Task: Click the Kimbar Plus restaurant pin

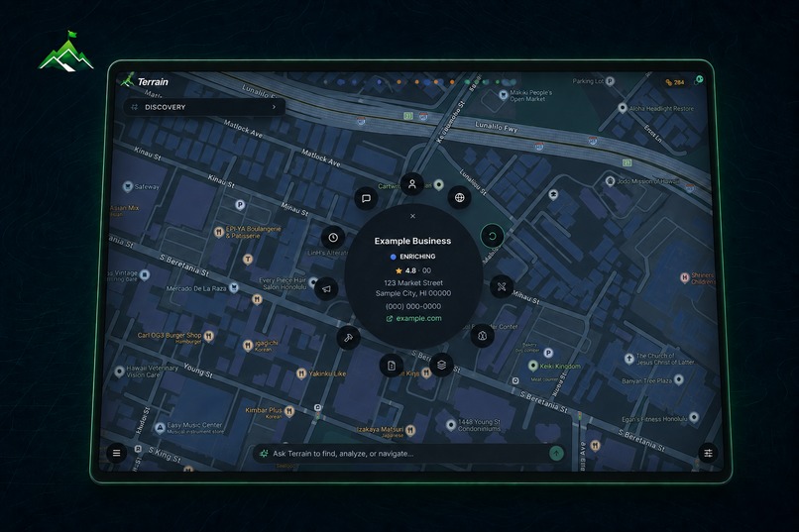Action: pyautogui.click(x=289, y=411)
